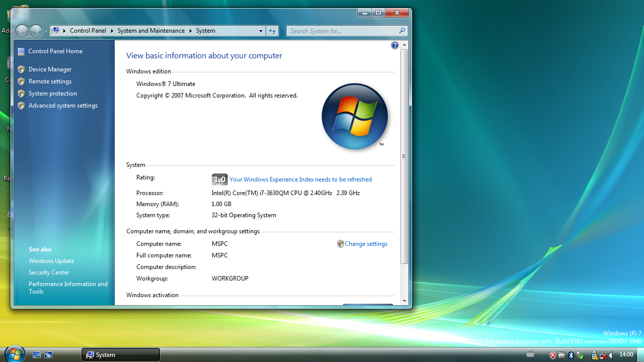Open the address bar history dropdown
Image resolution: width=644 pixels, height=362 pixels.
click(261, 31)
